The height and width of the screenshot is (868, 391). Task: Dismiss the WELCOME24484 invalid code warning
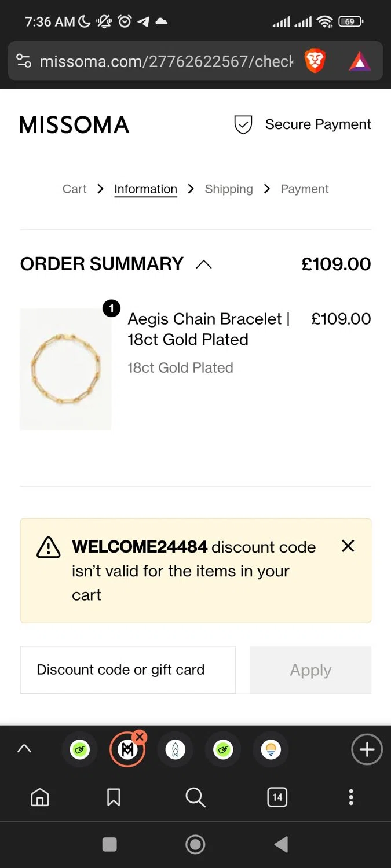[348, 546]
